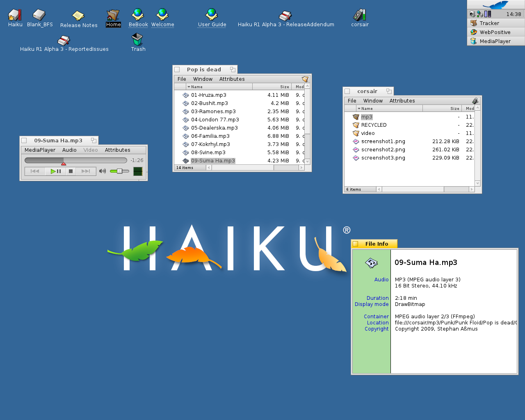Viewport: 525px width, 420px height.
Task: Open the Haiku boot volume desktop icon
Action: [15, 15]
